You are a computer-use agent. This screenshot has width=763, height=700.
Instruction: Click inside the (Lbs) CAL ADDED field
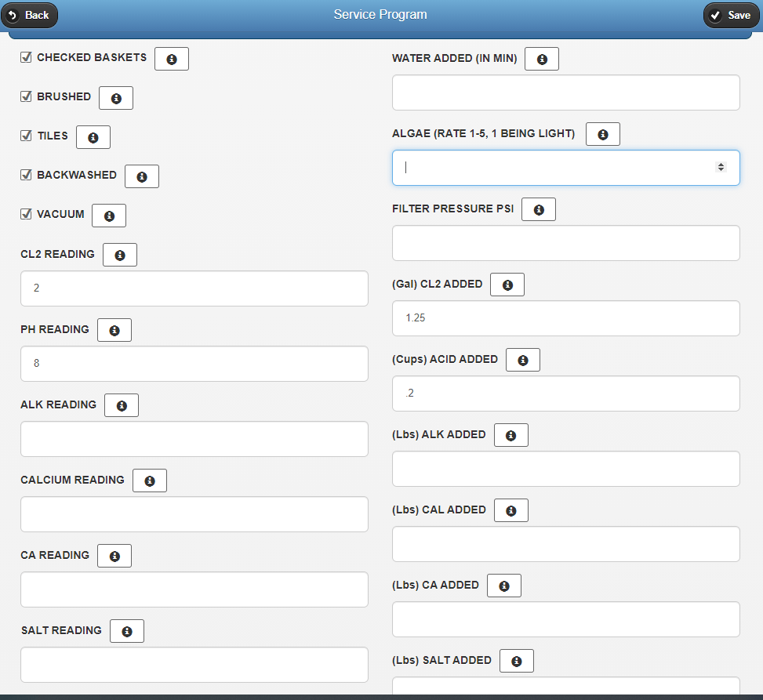[565, 544]
